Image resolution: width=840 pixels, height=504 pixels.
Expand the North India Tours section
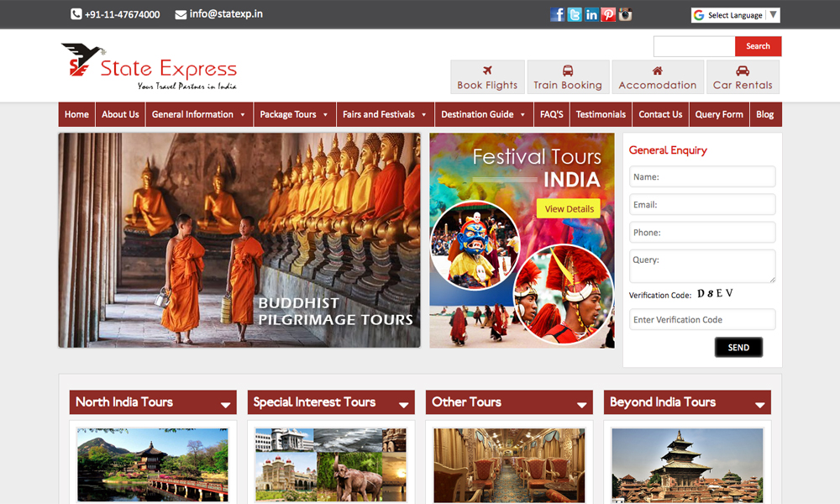point(225,404)
